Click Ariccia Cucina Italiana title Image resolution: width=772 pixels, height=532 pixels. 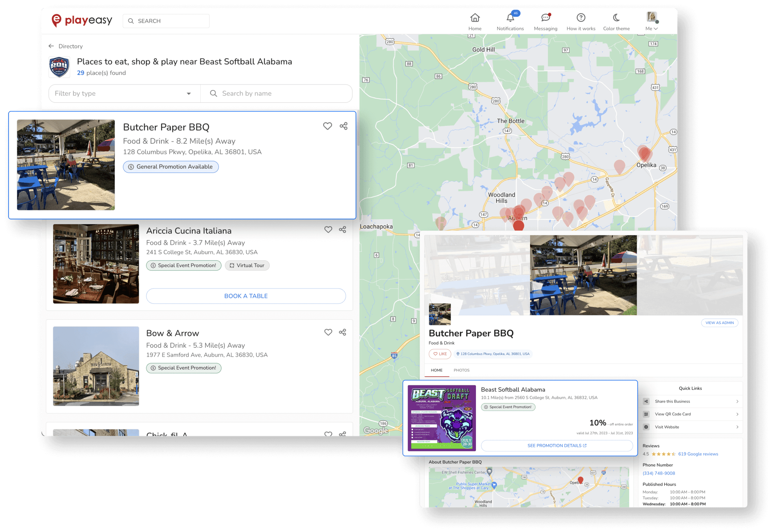point(189,230)
